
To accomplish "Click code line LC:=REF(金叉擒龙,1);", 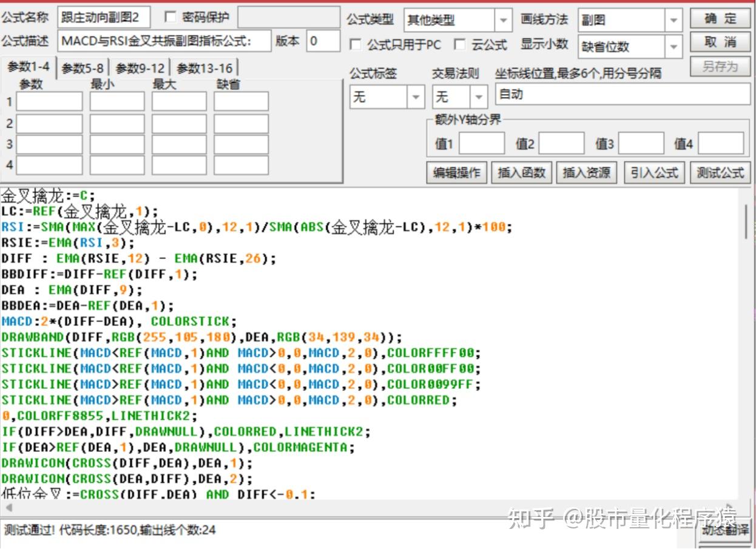I will click(x=79, y=211).
